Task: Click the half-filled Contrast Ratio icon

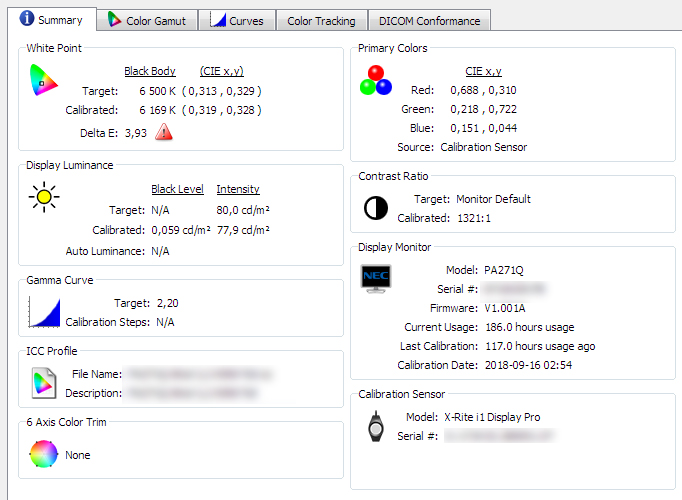Action: (376, 207)
